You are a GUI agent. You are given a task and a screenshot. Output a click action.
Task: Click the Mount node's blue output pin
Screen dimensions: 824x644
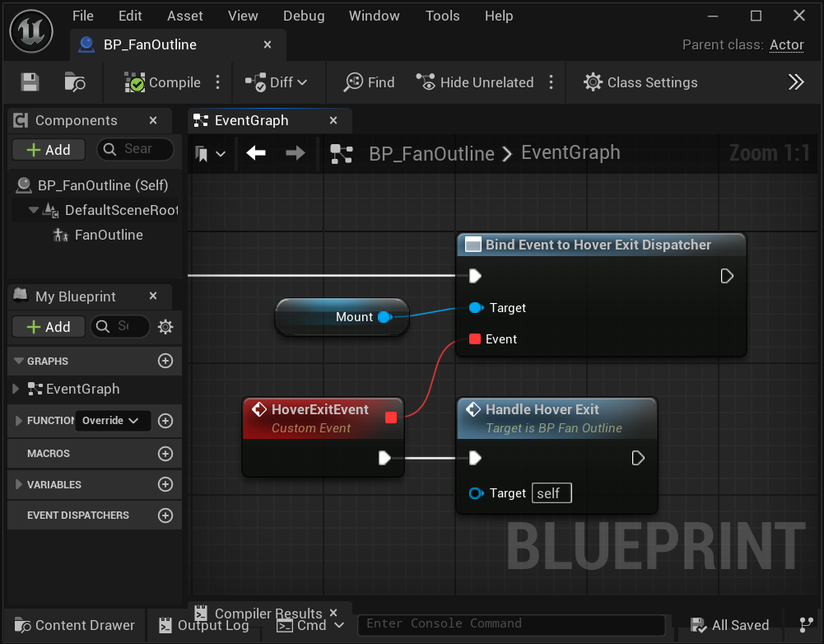pos(384,317)
